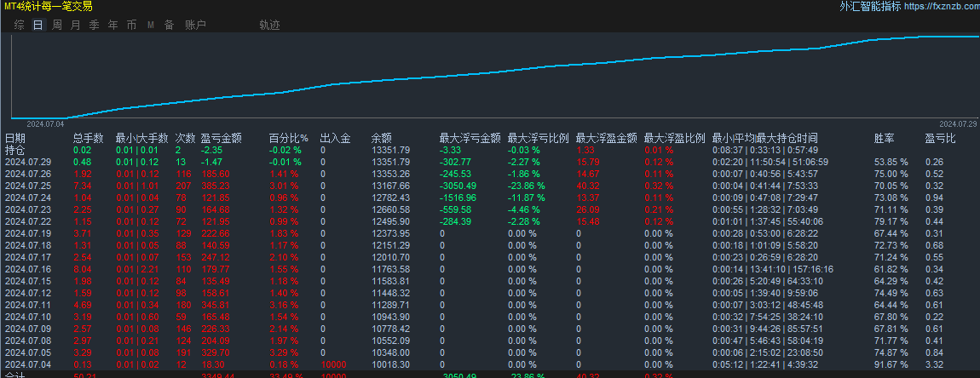Image resolution: width=980 pixels, height=378 pixels.
Task: Open the 轨迹 trajectory tab
Action: click(270, 25)
